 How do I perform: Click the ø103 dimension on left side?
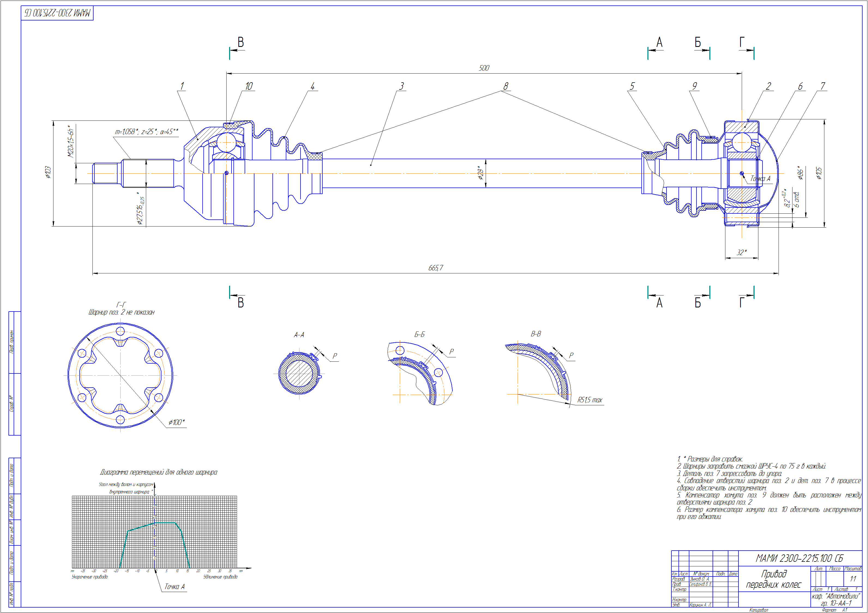click(48, 172)
